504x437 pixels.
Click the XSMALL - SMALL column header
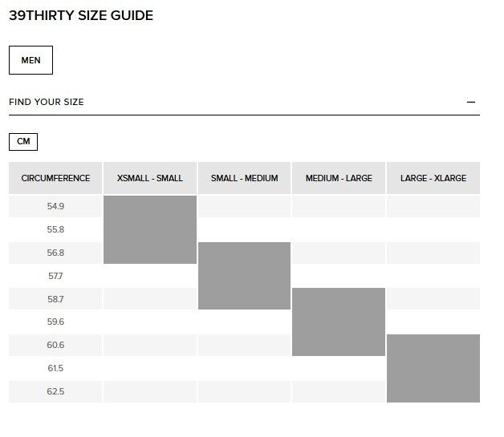click(x=150, y=178)
